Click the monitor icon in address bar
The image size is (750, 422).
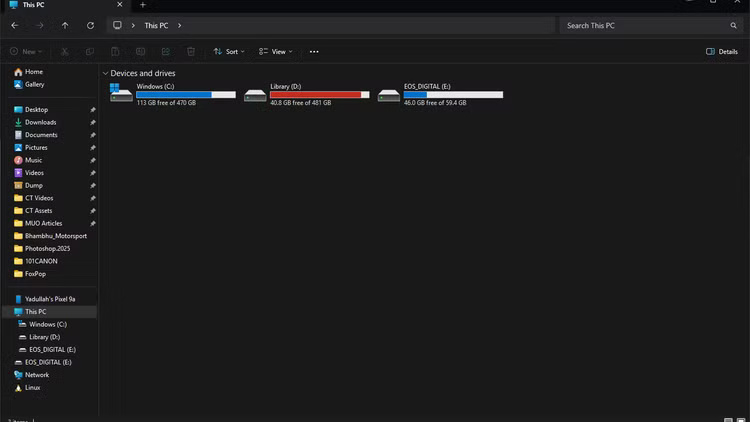pyautogui.click(x=117, y=25)
